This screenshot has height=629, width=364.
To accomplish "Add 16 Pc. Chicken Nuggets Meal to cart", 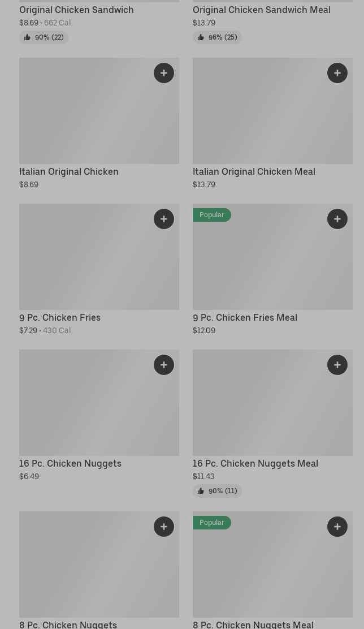I will pyautogui.click(x=337, y=365).
